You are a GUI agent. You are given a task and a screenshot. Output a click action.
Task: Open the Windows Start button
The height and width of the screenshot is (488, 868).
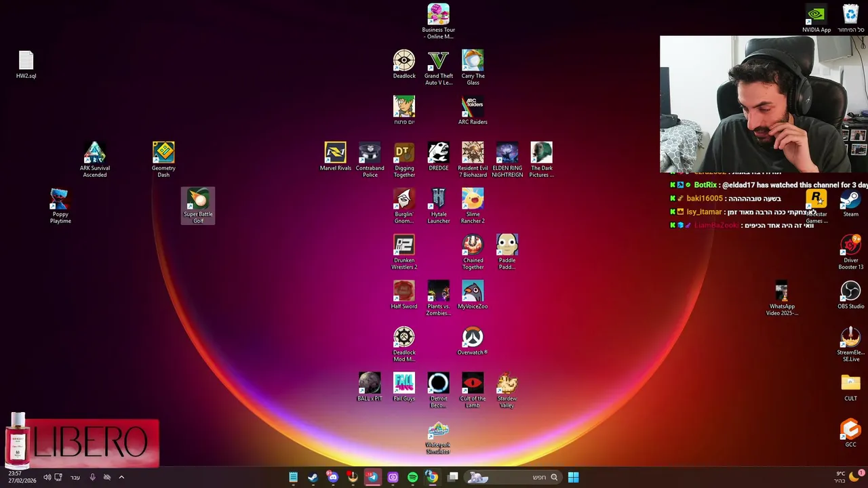(x=573, y=477)
